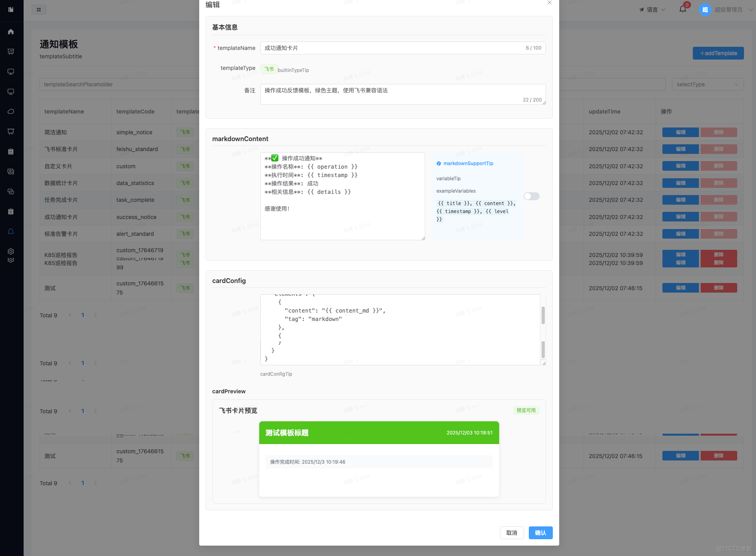Image resolution: width=756 pixels, height=556 pixels.
Task: Click into the templateName input field
Action: [x=403, y=48]
